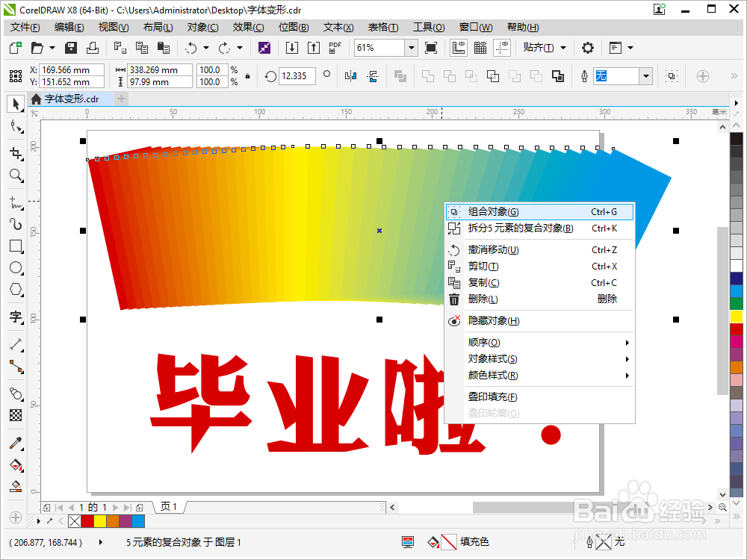Select the Transparency checkerboard tool
The height and width of the screenshot is (560, 747).
coord(16,415)
